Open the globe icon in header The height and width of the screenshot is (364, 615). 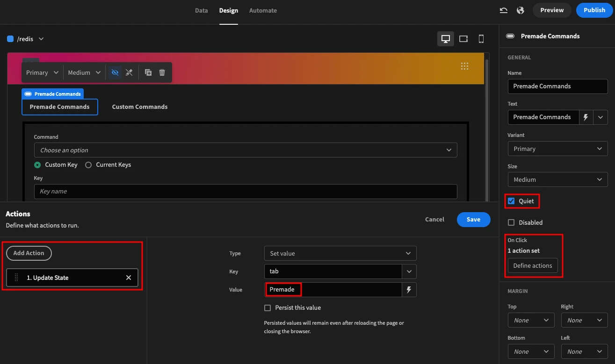point(521,10)
